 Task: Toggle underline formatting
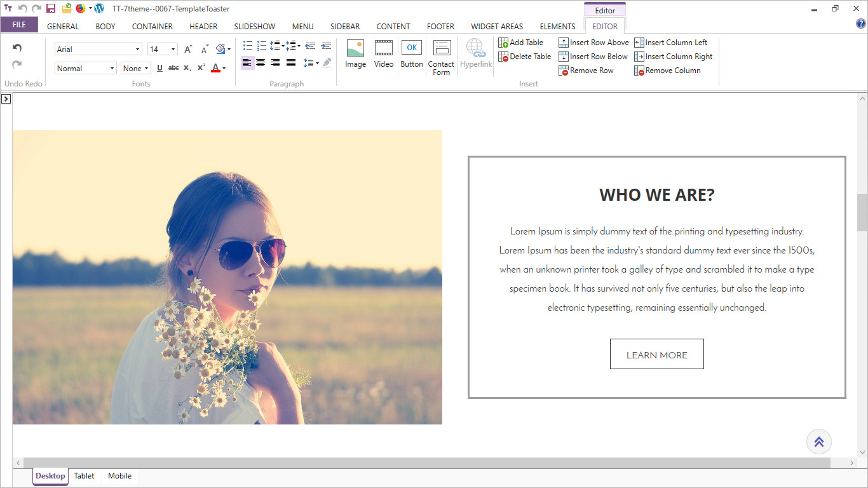159,68
